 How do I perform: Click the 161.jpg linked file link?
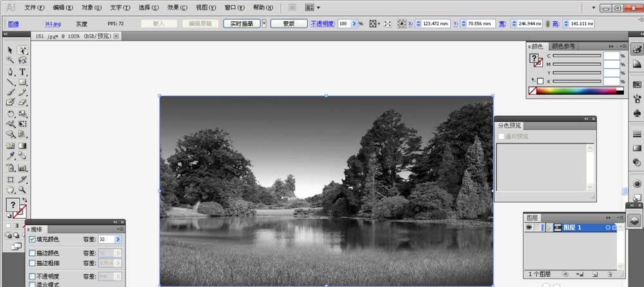click(x=53, y=24)
